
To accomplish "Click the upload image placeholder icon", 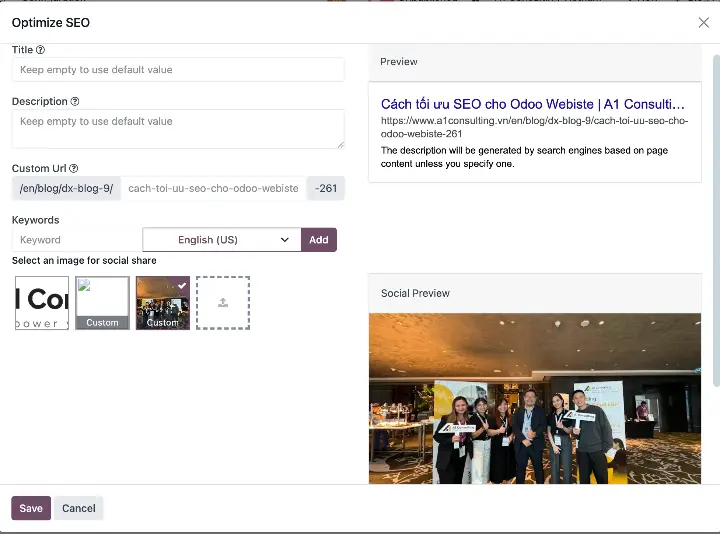I will (223, 303).
